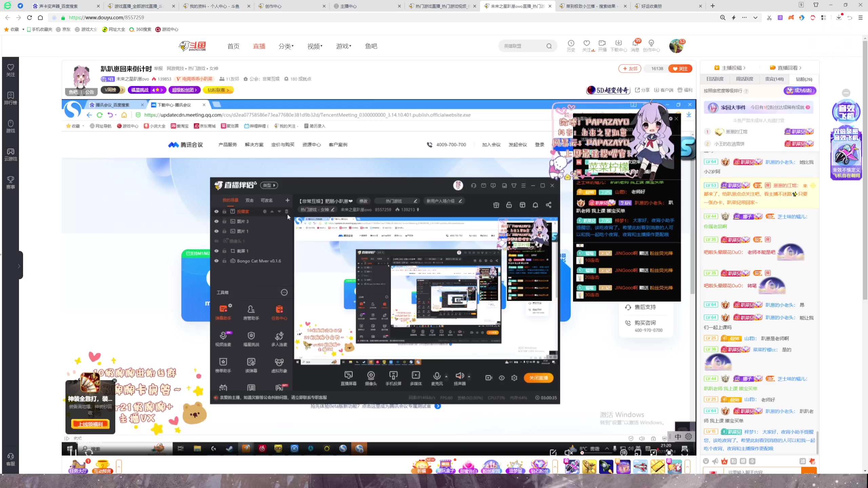Switch to the 日活跃度 tab
Screen dimensions: 868x488
point(715,79)
